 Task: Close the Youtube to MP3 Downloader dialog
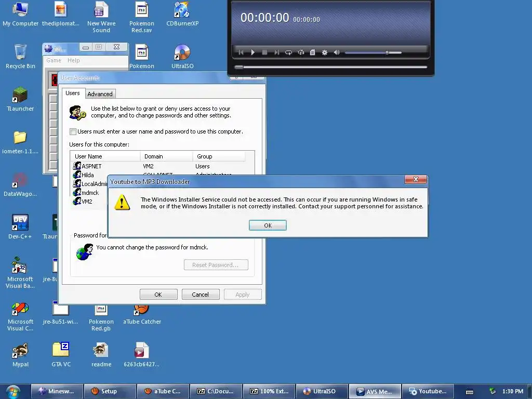(416, 179)
